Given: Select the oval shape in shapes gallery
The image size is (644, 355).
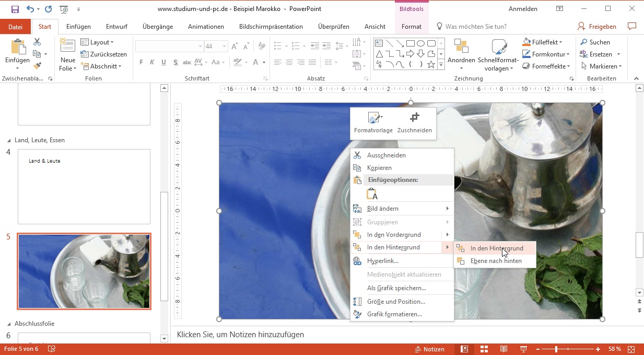Looking at the screenshot, I should 421,43.
